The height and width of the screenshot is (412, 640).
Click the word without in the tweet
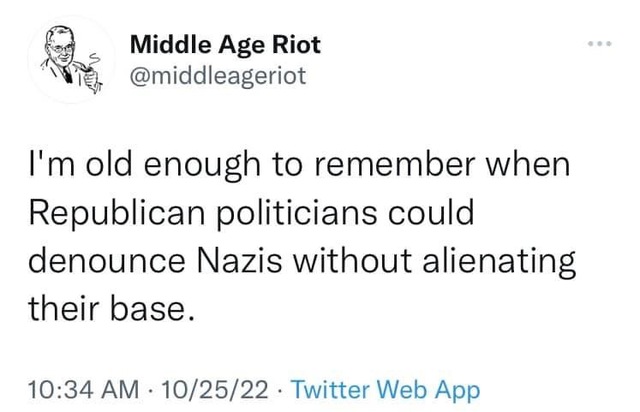(352, 261)
